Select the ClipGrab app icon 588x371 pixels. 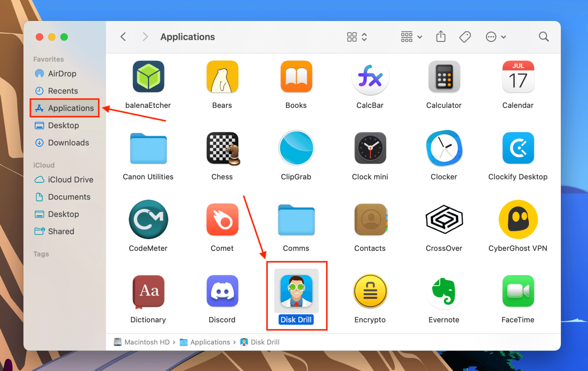click(x=296, y=148)
